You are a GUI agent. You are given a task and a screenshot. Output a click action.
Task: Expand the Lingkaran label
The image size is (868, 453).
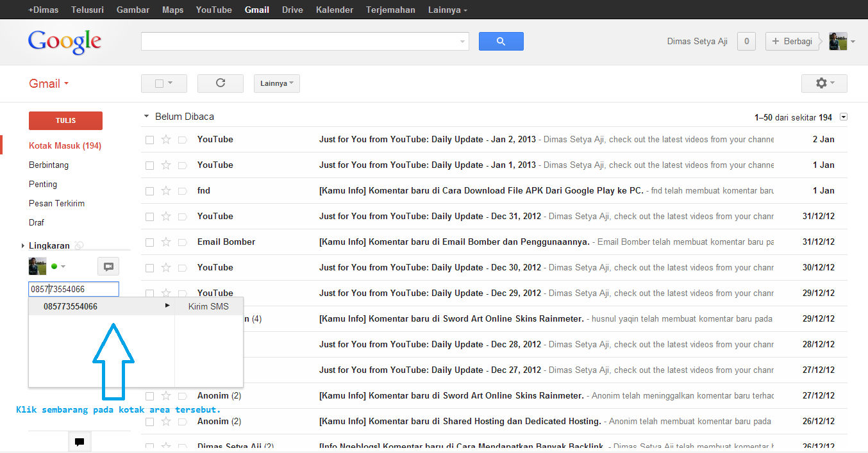pyautogui.click(x=23, y=245)
